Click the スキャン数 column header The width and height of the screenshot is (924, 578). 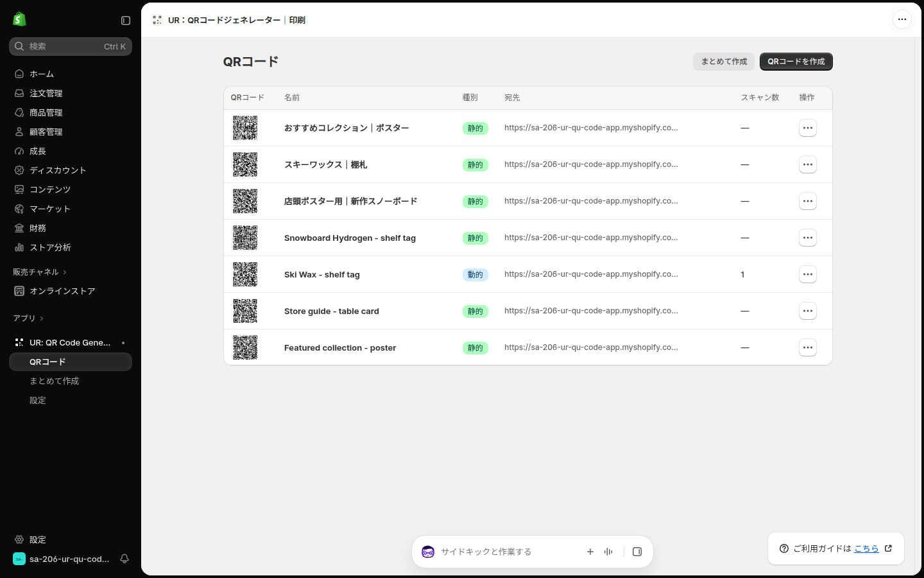(760, 98)
